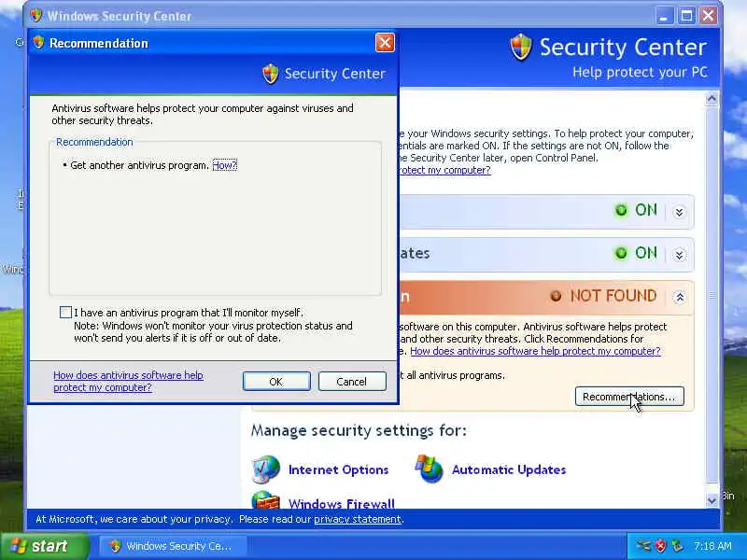Click the first system tray network icon
This screenshot has height=560, width=747.
click(x=643, y=546)
